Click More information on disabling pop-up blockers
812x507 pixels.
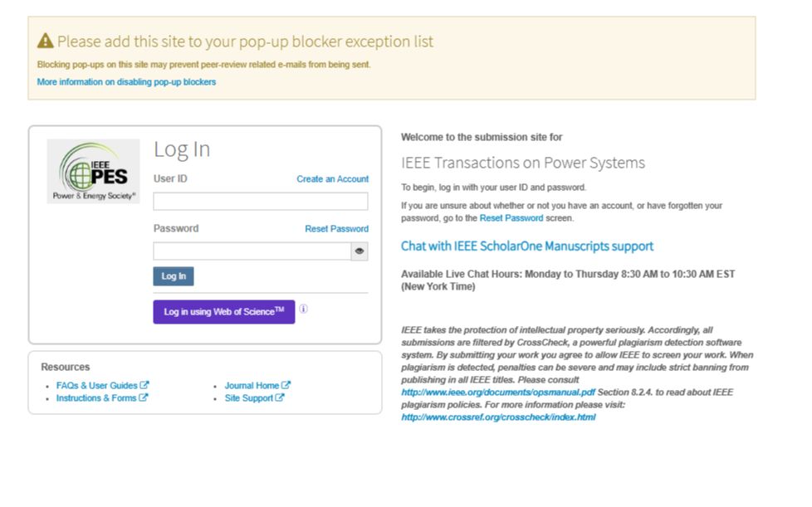pos(125,81)
